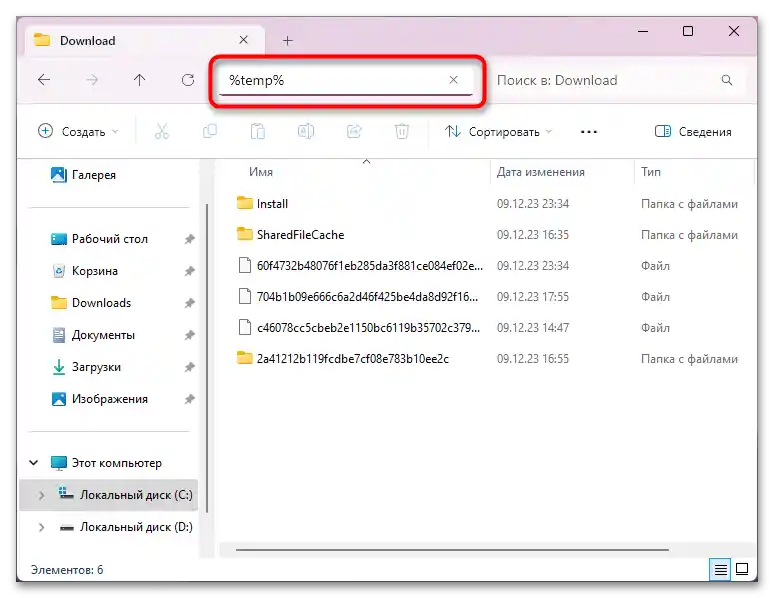Click the horizontal scrollbar in file list
The image size is (774, 598).
click(x=452, y=550)
